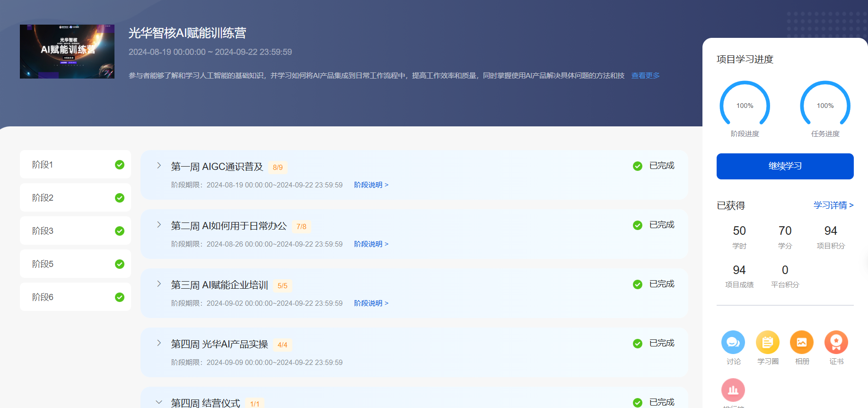868x408 pixels.
Task: Click the 已获得 heading
Action: pos(731,205)
